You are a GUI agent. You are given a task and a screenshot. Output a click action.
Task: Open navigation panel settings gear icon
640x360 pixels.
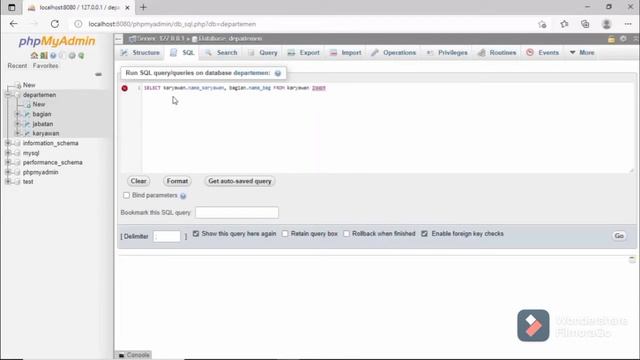pyautogui.click(x=72, y=56)
